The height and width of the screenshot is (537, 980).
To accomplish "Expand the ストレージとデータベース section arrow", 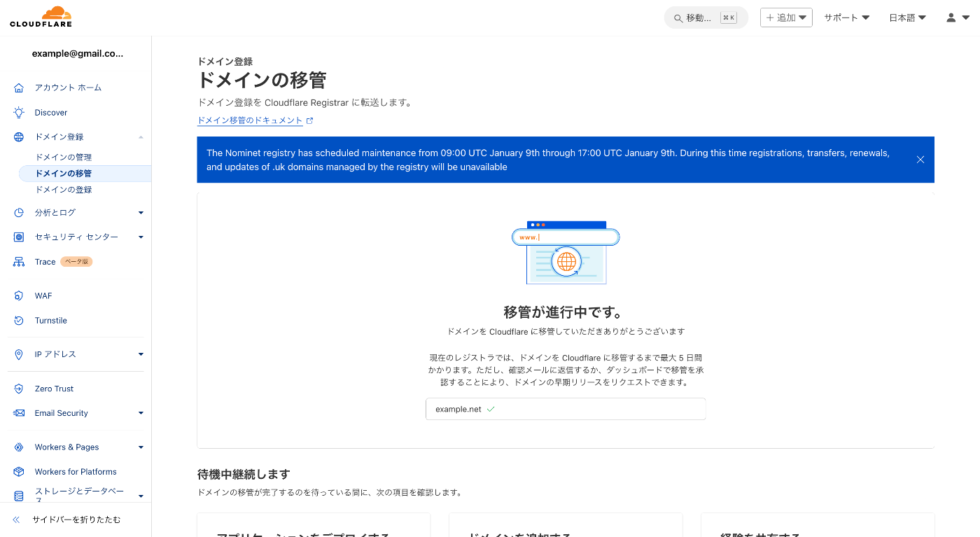I will [x=141, y=496].
